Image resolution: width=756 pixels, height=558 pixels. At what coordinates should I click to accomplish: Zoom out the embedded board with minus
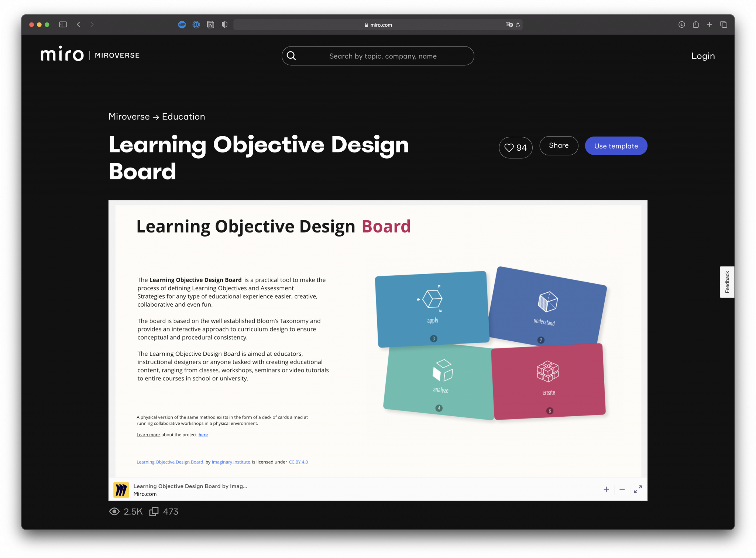622,489
